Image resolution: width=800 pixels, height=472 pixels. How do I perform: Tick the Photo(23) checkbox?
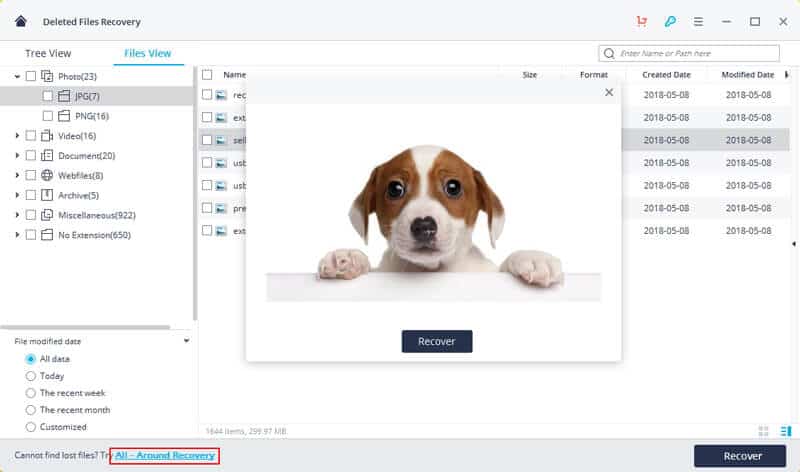(31, 76)
